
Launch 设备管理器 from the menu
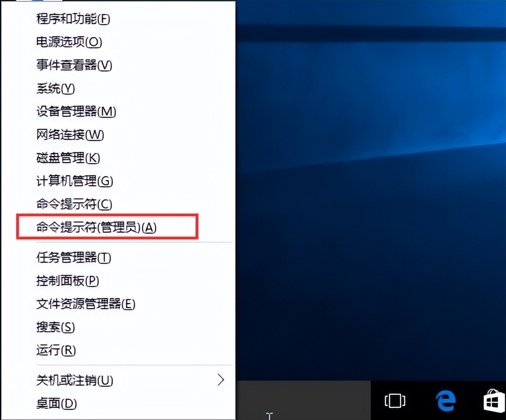[x=75, y=112]
